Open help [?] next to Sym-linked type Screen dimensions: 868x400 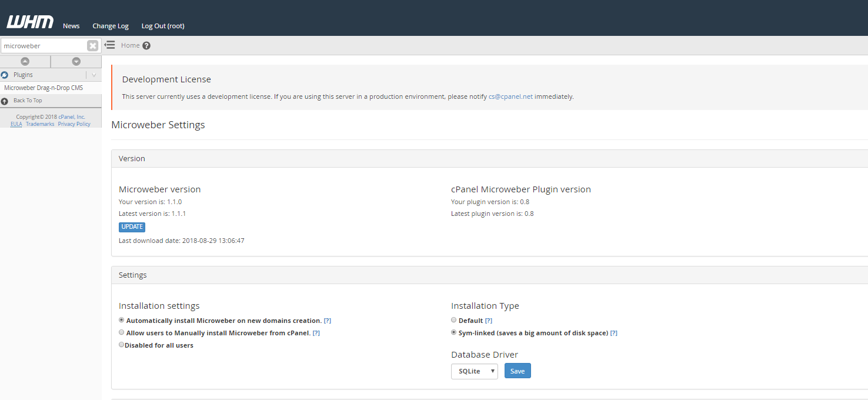click(x=613, y=333)
